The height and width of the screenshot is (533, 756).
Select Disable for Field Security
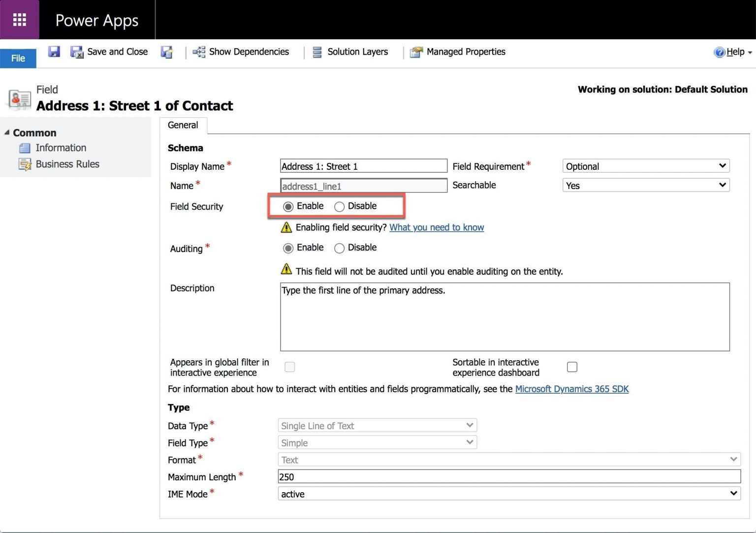click(x=339, y=207)
